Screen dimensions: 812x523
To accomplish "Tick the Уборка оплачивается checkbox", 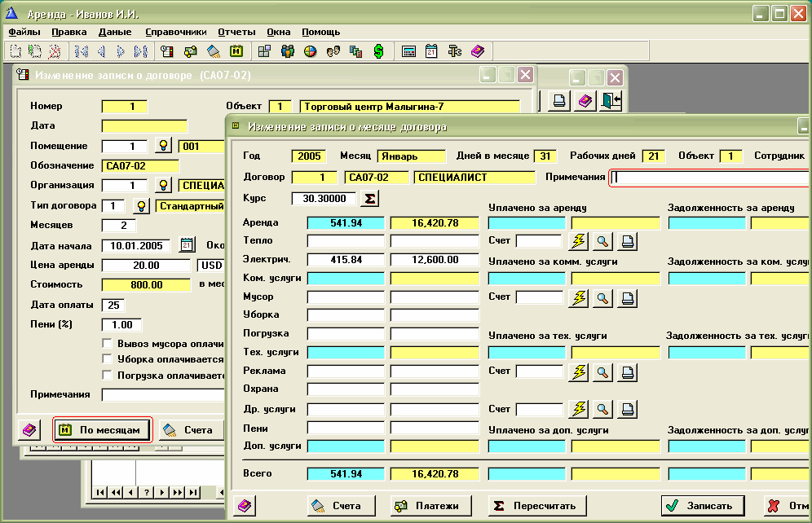I will tap(107, 358).
